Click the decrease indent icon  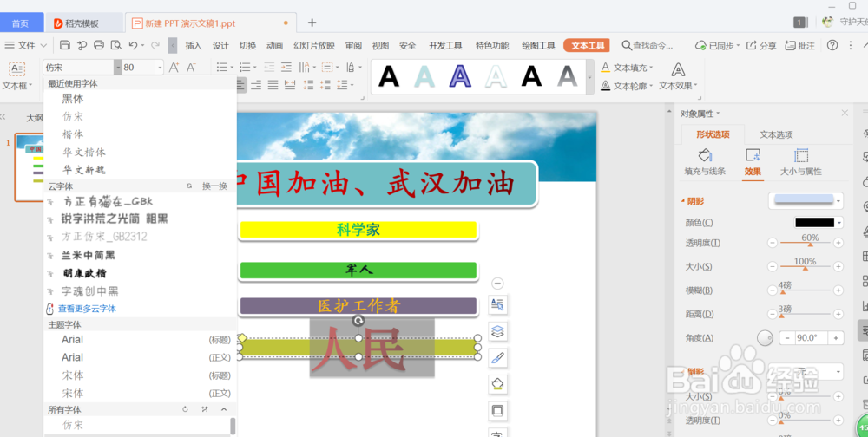click(269, 67)
